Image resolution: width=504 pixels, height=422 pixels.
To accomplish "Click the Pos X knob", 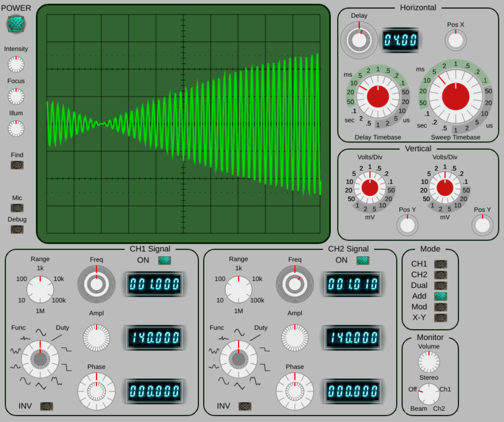I will tap(455, 40).
